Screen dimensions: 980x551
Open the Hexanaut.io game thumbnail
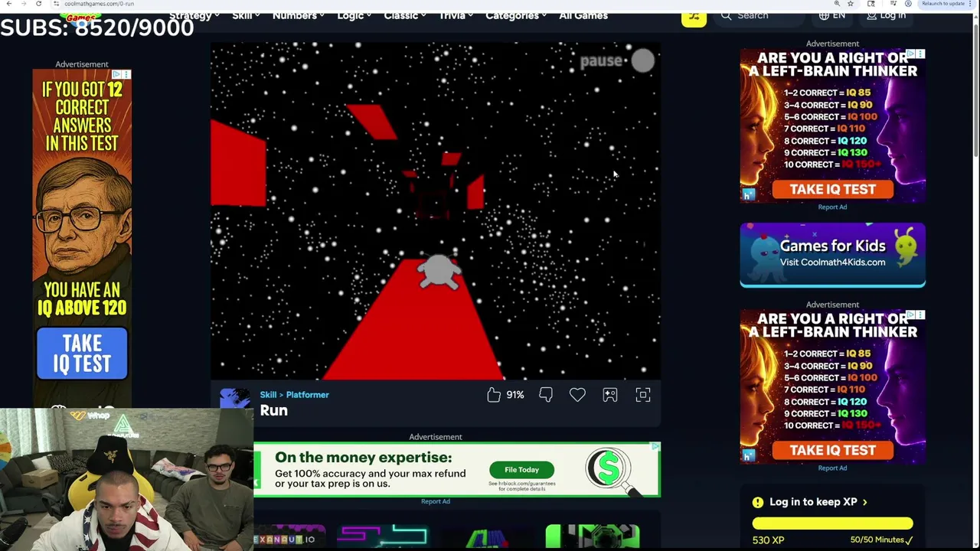coord(289,537)
